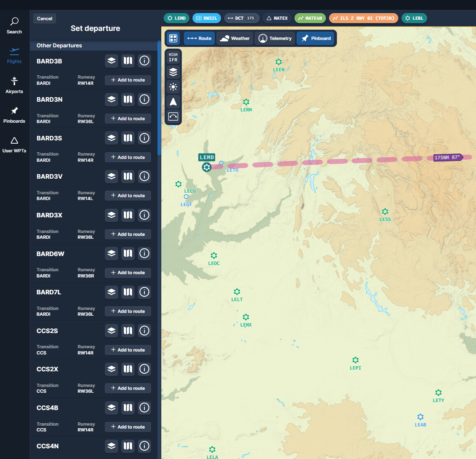Open the Search sidebar item

coord(14,26)
